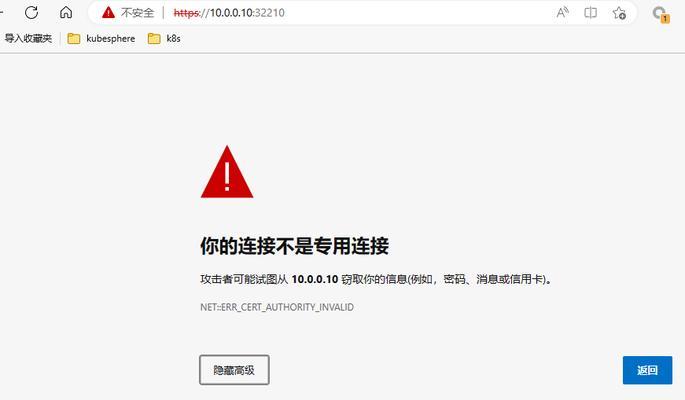The height and width of the screenshot is (400, 685).
Task: Click the browser back arrow at left edge
Action: point(1,12)
